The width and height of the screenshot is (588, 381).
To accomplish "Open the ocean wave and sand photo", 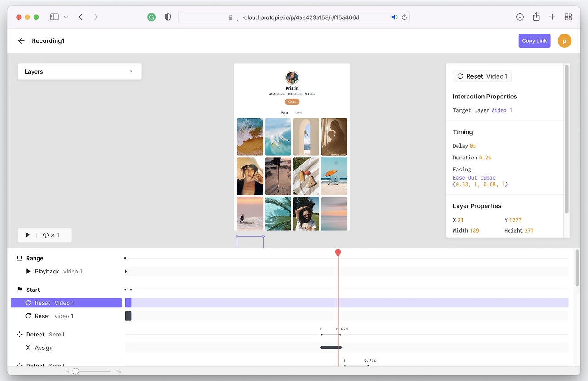I will point(250,136).
